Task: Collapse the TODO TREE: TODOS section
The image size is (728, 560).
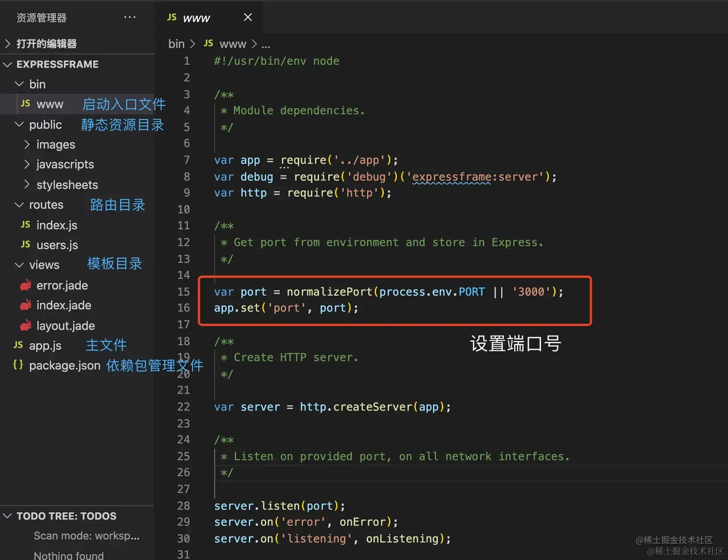Action: tap(77, 516)
